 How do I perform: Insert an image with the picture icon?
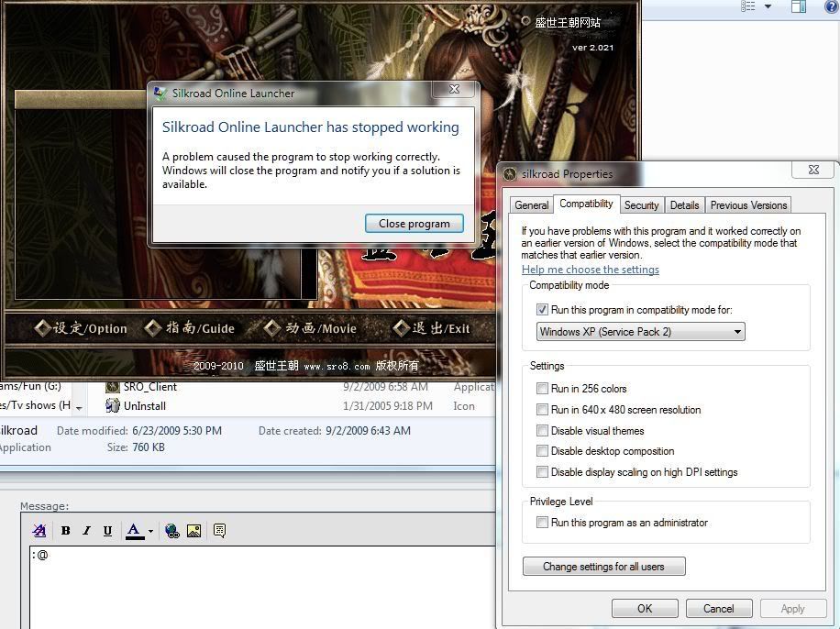pos(193,530)
